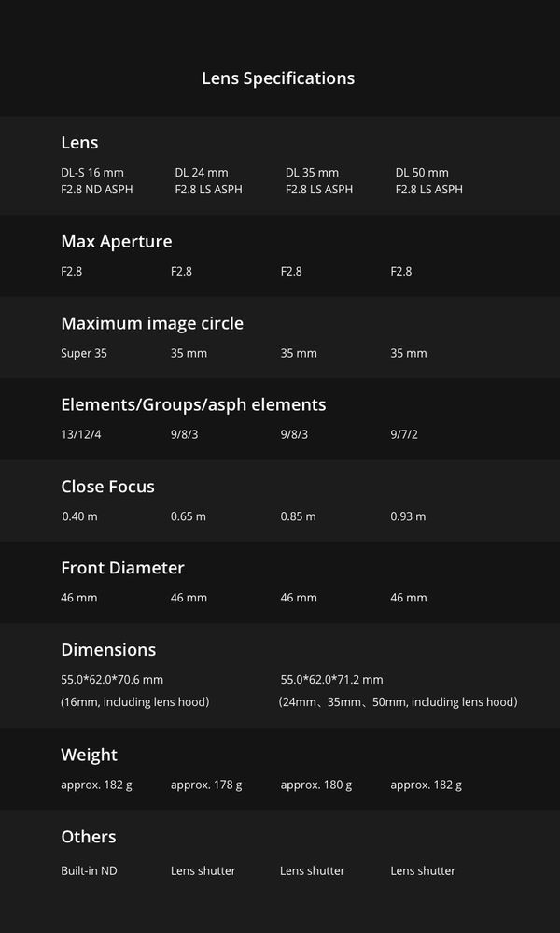The width and height of the screenshot is (560, 933).
Task: Click the DL 50 mm F2.8 LS ASPH lens
Action: (x=429, y=181)
